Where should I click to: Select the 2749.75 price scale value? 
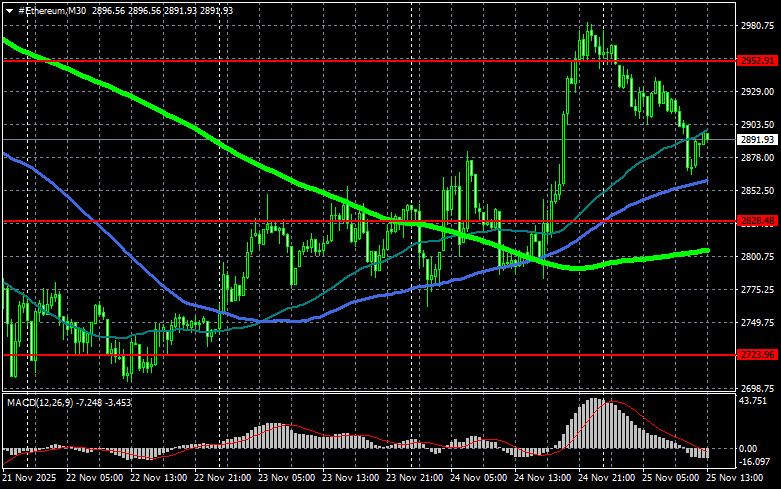coord(758,323)
